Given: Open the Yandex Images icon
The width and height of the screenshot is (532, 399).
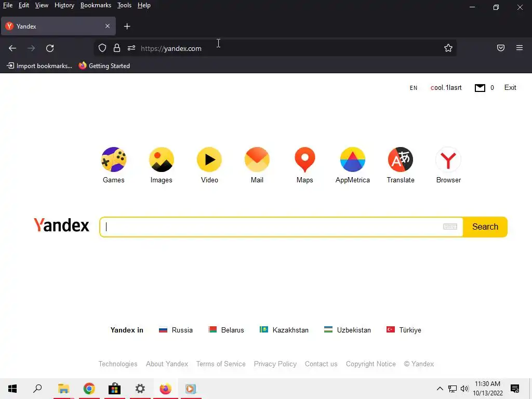Looking at the screenshot, I should point(162,159).
